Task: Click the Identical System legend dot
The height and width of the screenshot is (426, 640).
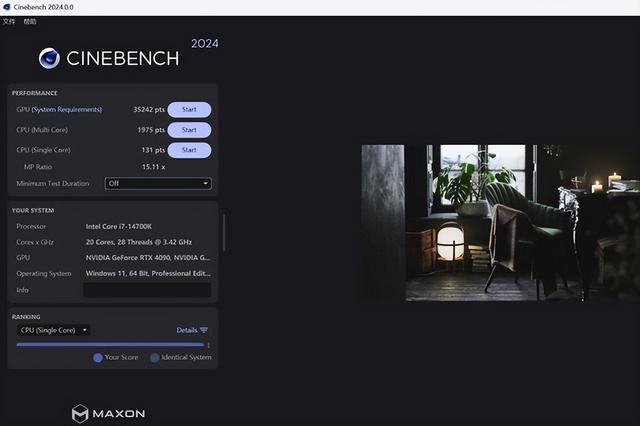Action: (x=155, y=358)
